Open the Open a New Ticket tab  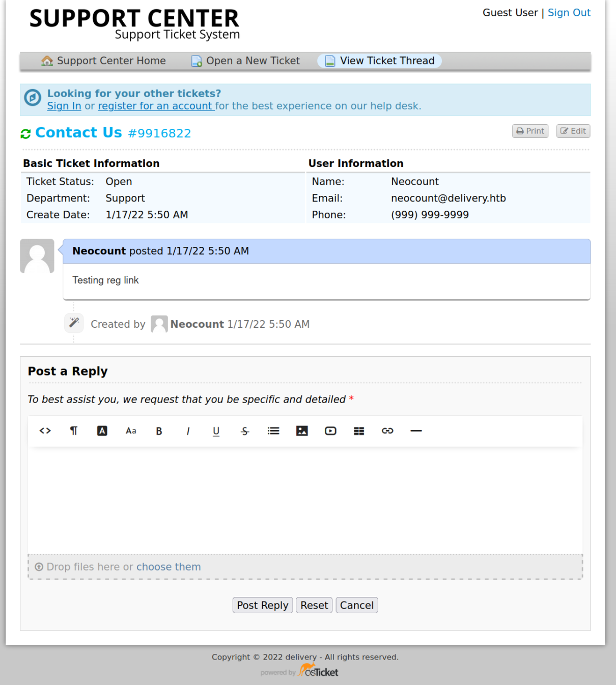[246, 61]
